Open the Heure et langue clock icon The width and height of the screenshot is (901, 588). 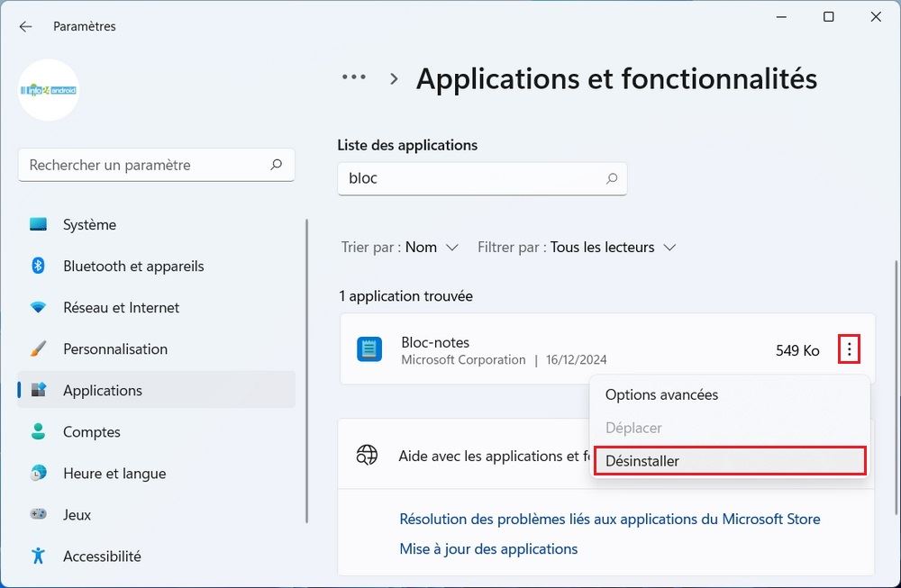(x=38, y=473)
